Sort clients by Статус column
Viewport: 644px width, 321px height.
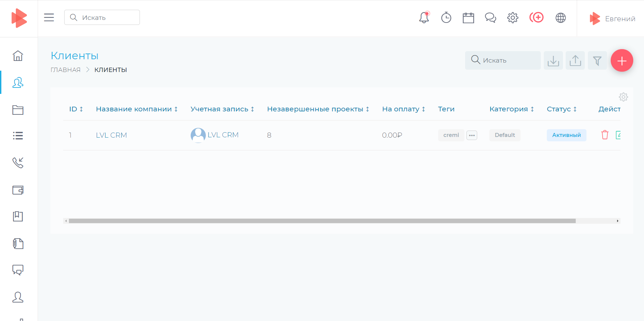[562, 109]
